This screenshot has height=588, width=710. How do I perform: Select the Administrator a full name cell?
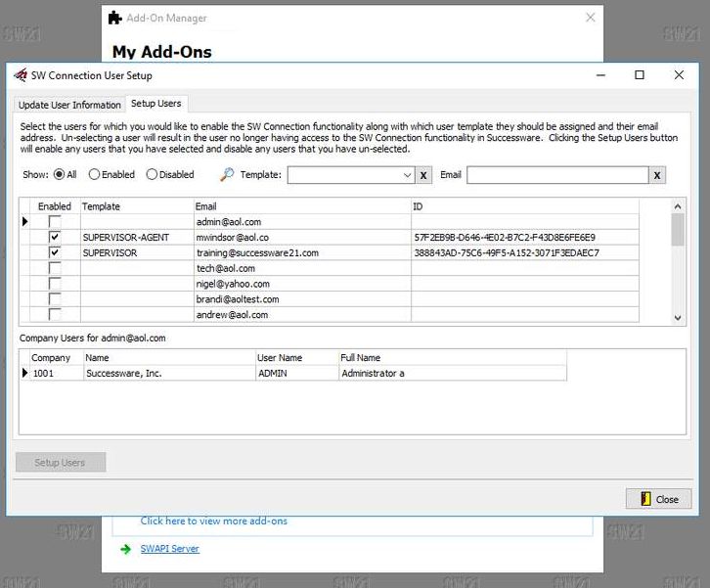coord(453,374)
